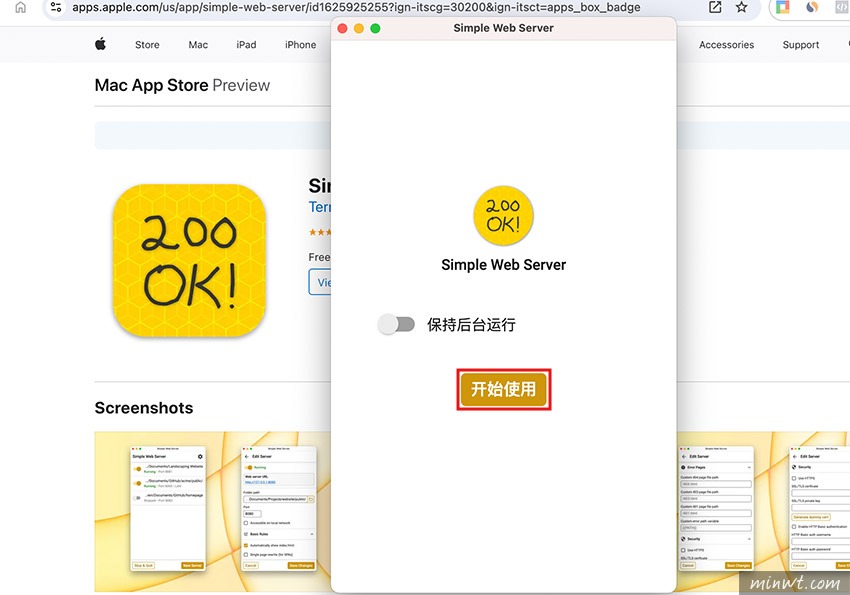Minimize the Simple Web Server window

click(x=359, y=28)
